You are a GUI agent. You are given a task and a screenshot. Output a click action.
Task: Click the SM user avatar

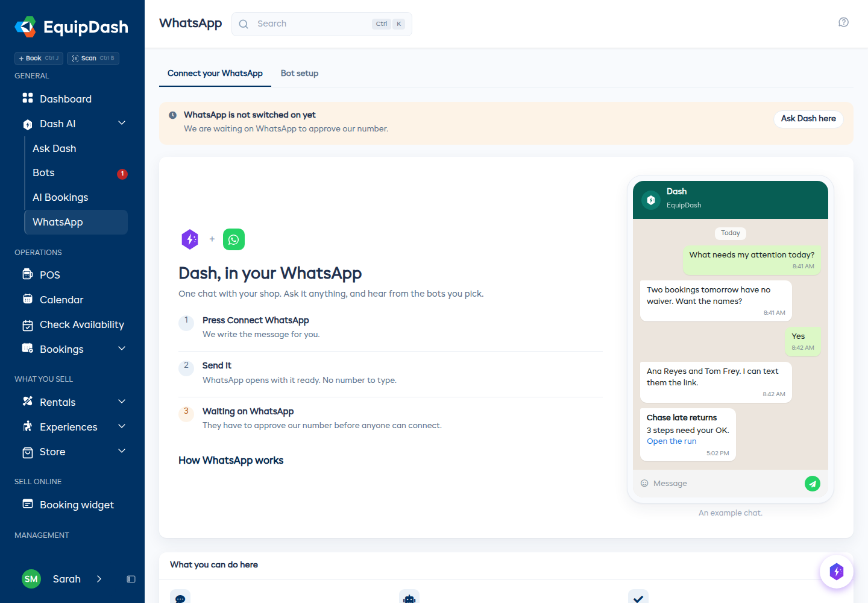coord(31,579)
